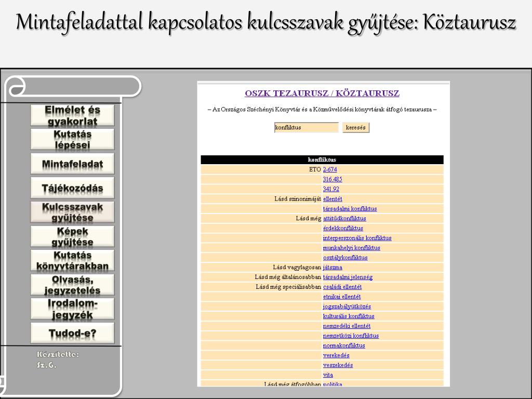Open the Elmélet és gyakorlat menu button
This screenshot has height=399, width=532.
click(x=72, y=115)
